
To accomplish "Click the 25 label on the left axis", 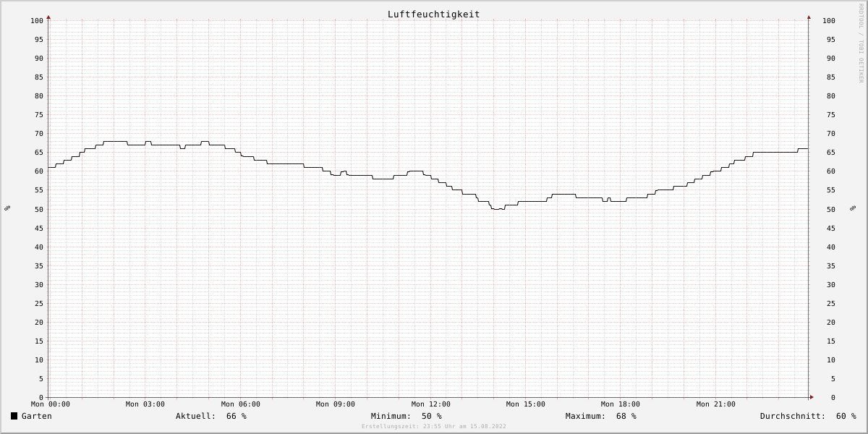I will pos(39,304).
